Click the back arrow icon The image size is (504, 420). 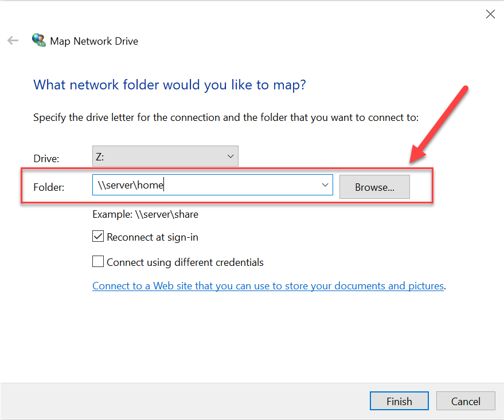pyautogui.click(x=13, y=41)
